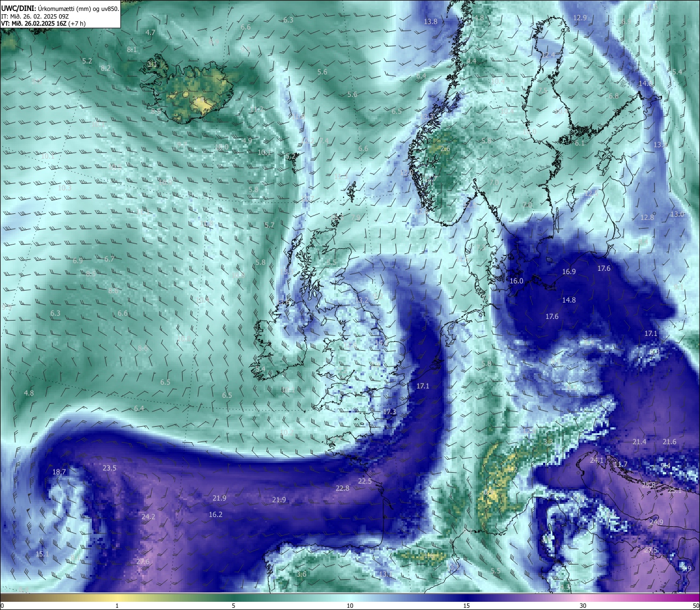
Task: Click the map value "12.9" in the top right
Action: click(x=580, y=18)
